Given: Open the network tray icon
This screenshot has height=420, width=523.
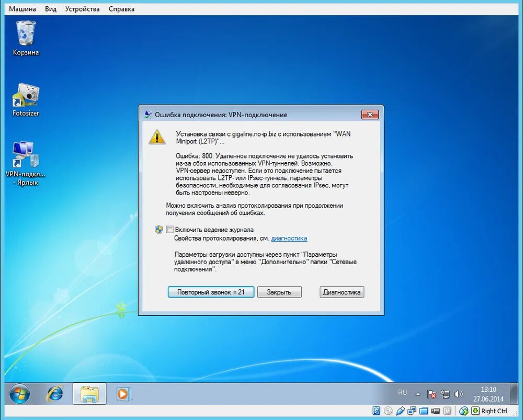Looking at the screenshot, I should 445,394.
